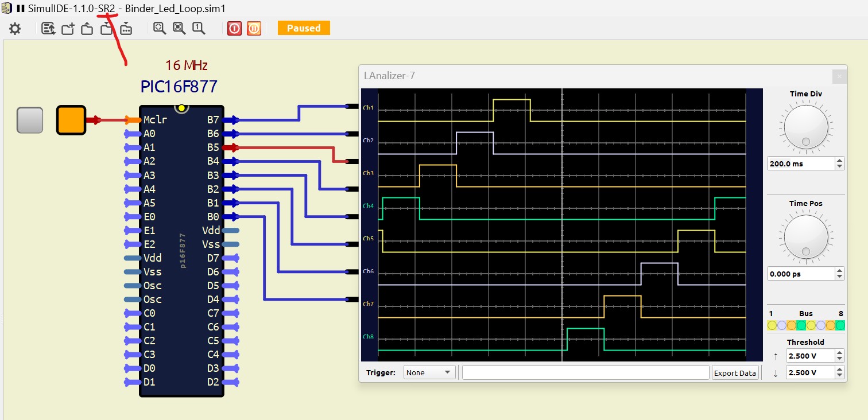Viewport: 868px width, 420px height.
Task: Open the settings gear in toolbar
Action: click(x=15, y=29)
